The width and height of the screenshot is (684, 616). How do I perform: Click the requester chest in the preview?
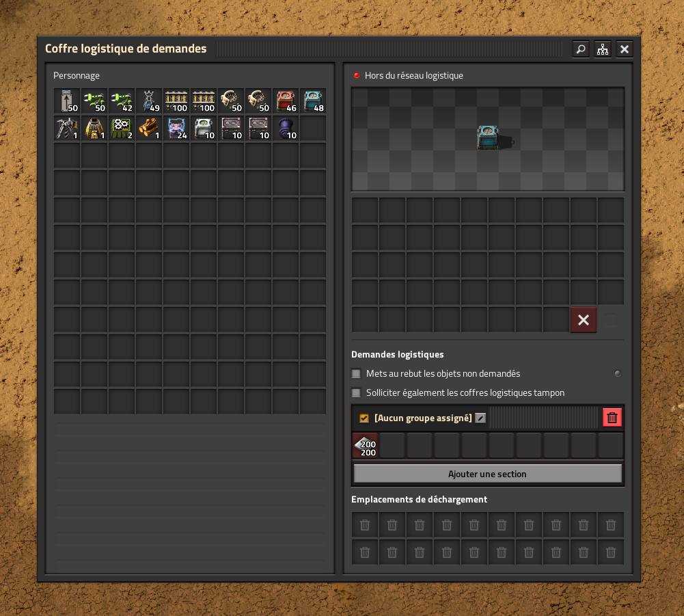click(487, 137)
